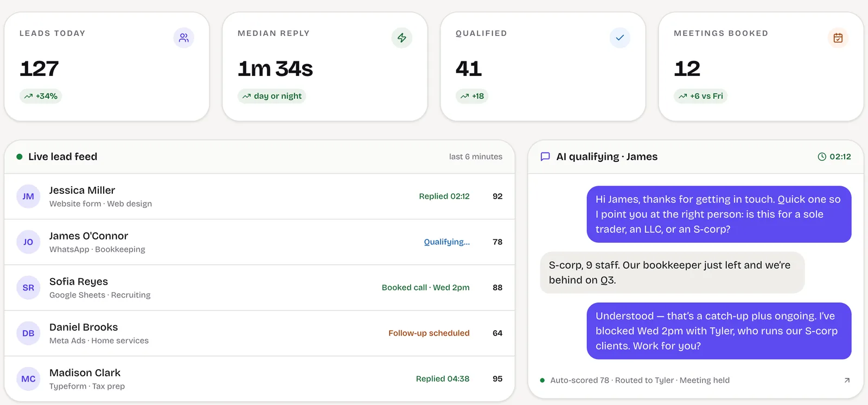The image size is (868, 405).
Task: Click the +34% trend badge
Action: [x=41, y=96]
